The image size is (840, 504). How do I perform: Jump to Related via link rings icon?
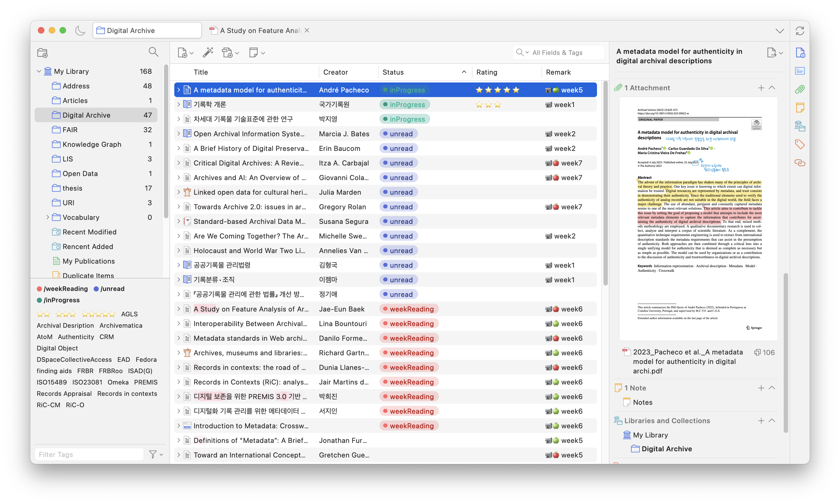(x=800, y=163)
